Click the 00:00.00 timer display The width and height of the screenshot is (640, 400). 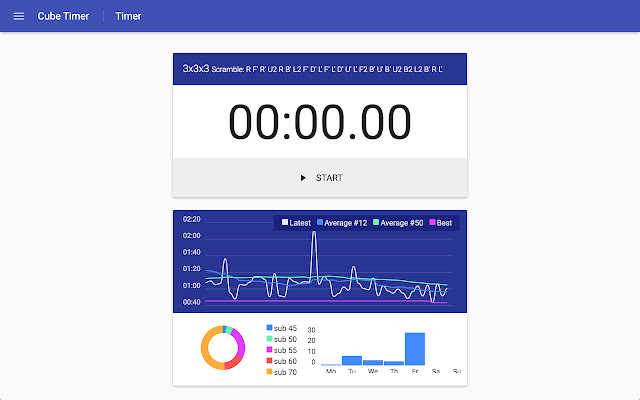click(x=320, y=122)
